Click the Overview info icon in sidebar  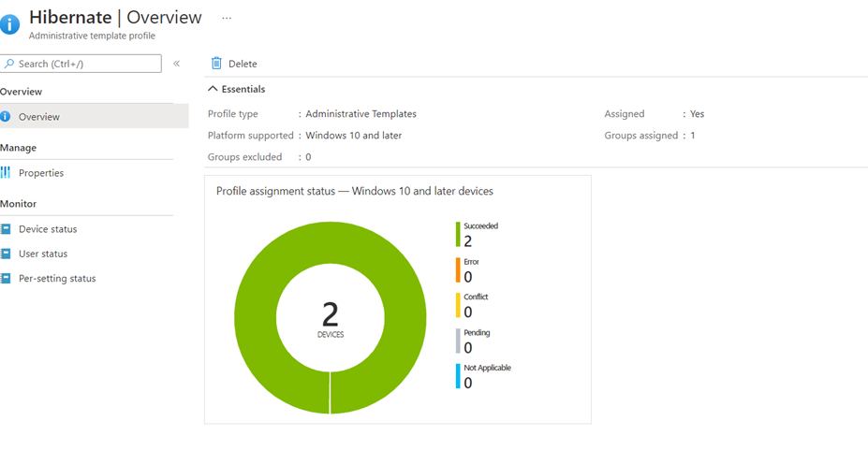[x=6, y=117]
